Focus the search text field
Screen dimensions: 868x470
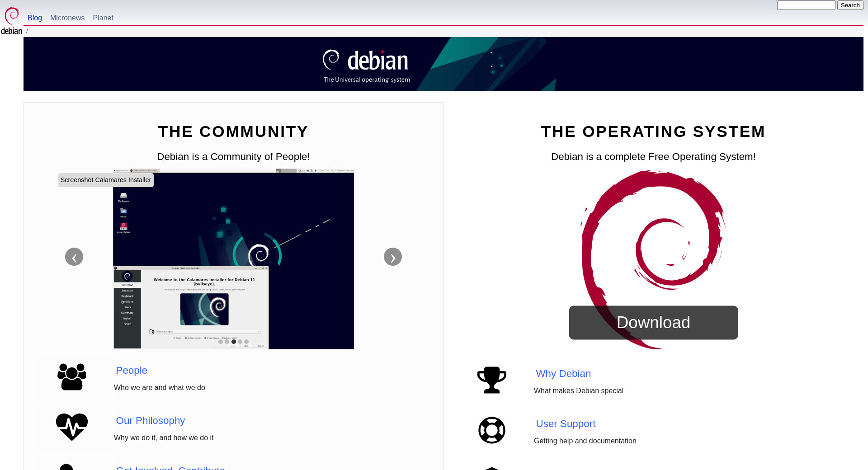(806, 5)
